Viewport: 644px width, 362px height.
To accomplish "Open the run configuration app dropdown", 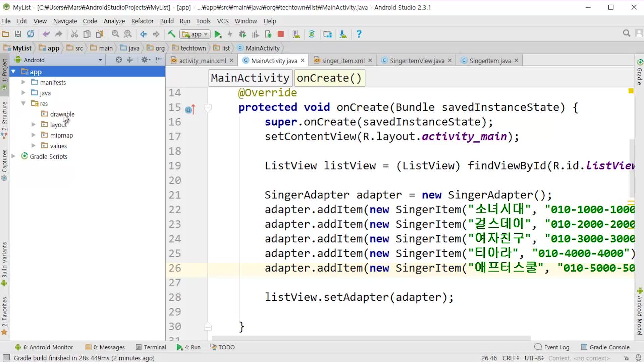I will pos(195,34).
